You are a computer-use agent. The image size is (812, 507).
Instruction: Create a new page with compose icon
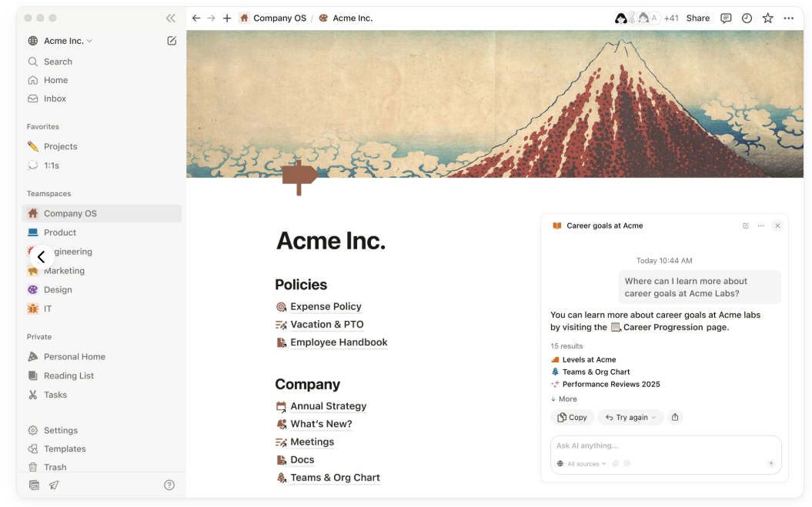click(x=172, y=41)
